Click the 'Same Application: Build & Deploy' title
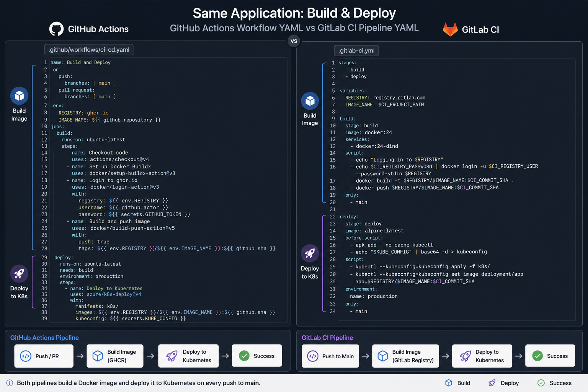 coord(294,13)
